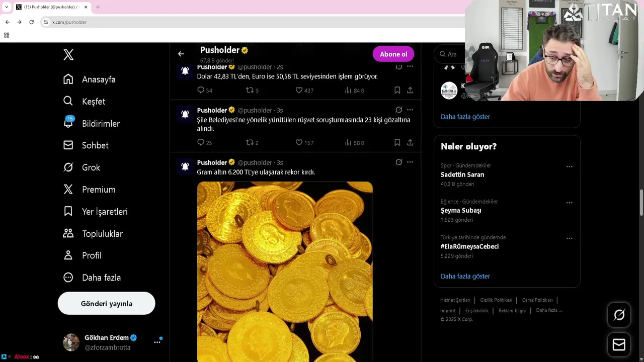Click Pusholder avatar on Gram altın post
The width and height of the screenshot is (644, 362).
coord(185,166)
